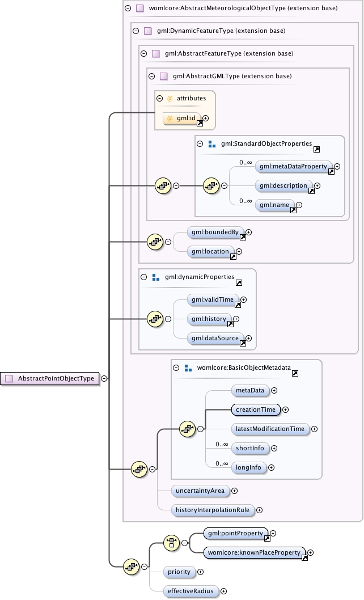
Task: Follow reference arrow on gml:description
Action: click(x=312, y=191)
